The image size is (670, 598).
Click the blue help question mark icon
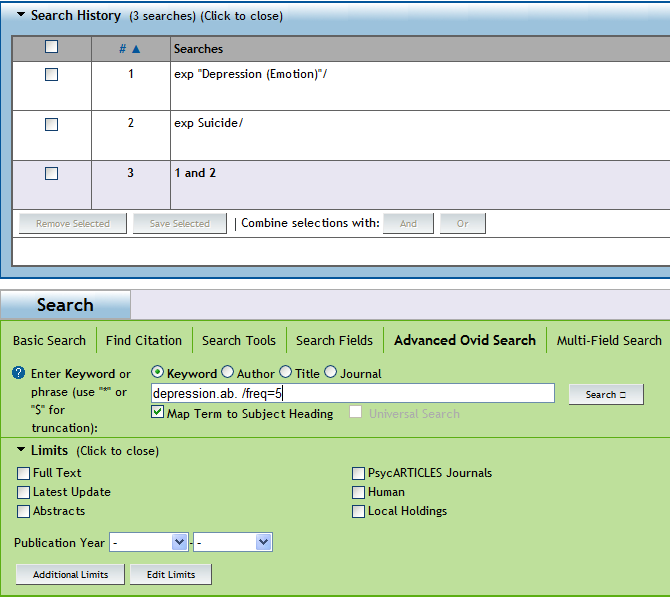coord(18,373)
